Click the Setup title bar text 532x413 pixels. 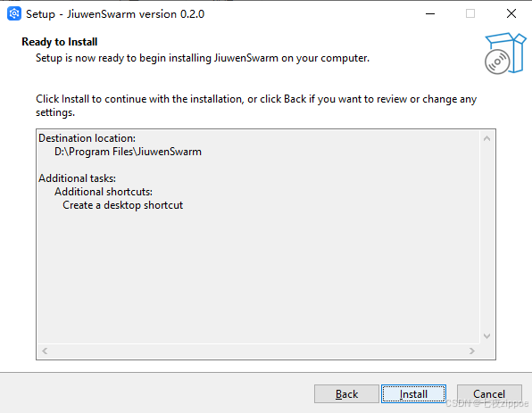[115, 14]
